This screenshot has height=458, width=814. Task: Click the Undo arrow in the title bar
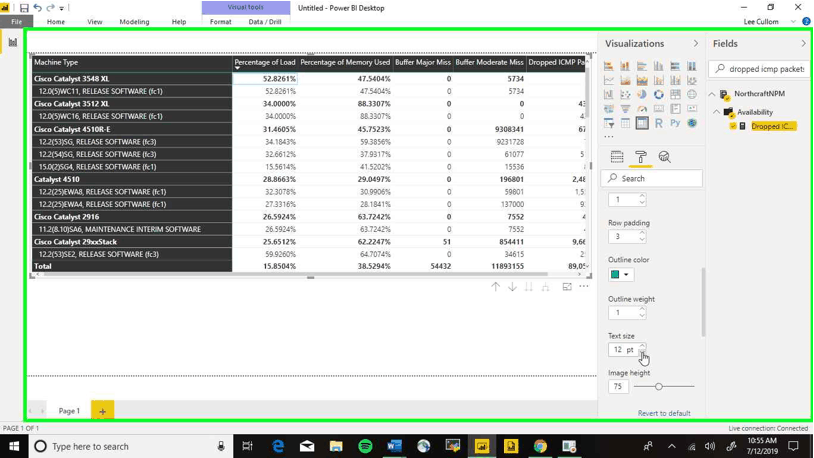pyautogui.click(x=37, y=8)
